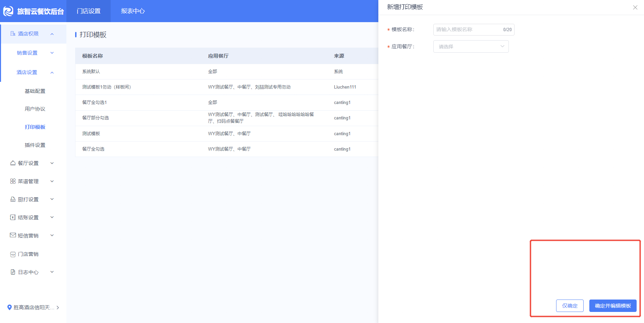The image size is (644, 323).
Task: Click the 来源 column header
Action: tap(339, 56)
